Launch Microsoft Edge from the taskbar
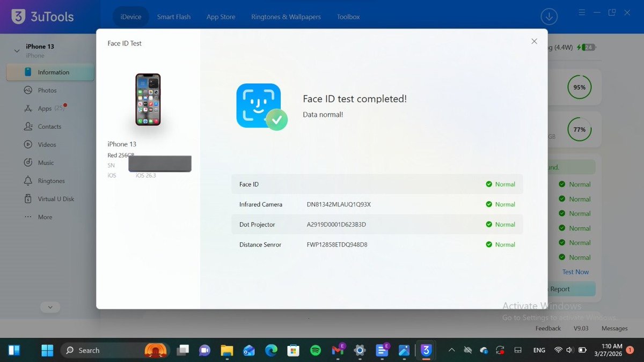The height and width of the screenshot is (362, 644). tap(271, 350)
